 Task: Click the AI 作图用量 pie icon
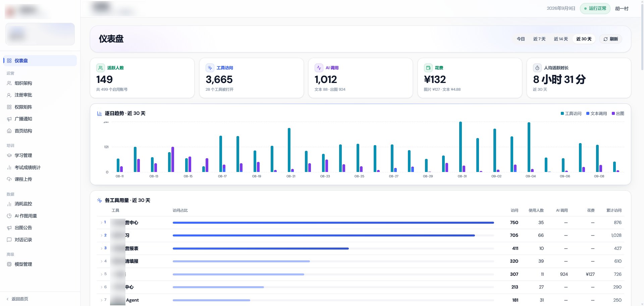pos(9,216)
